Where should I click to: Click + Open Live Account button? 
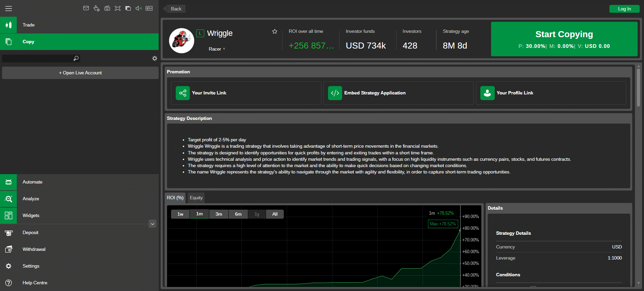80,73
